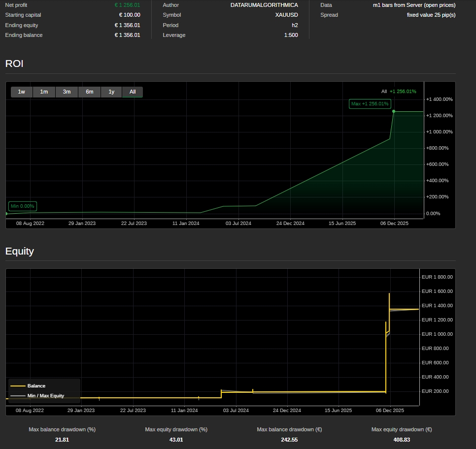Click the Min 0.00% marker label

(x=22, y=206)
